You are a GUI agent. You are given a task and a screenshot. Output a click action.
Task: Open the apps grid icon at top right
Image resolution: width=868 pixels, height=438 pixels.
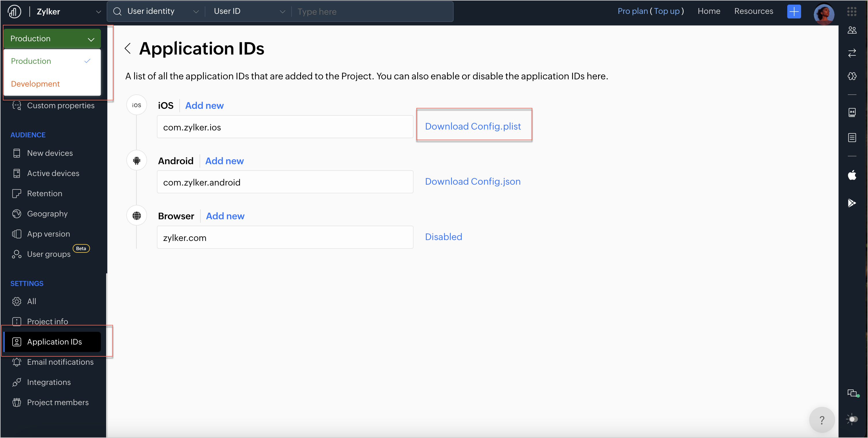click(852, 12)
